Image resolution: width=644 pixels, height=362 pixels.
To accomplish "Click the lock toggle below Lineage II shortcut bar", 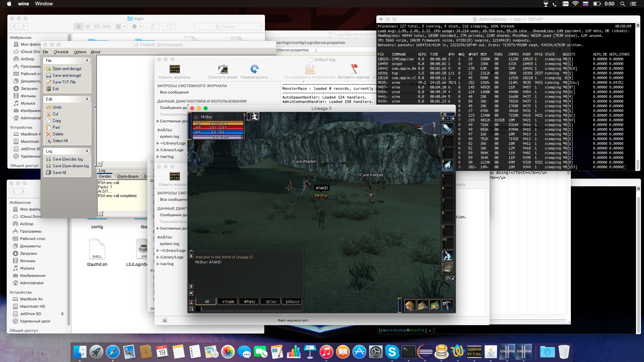I will tap(453, 278).
